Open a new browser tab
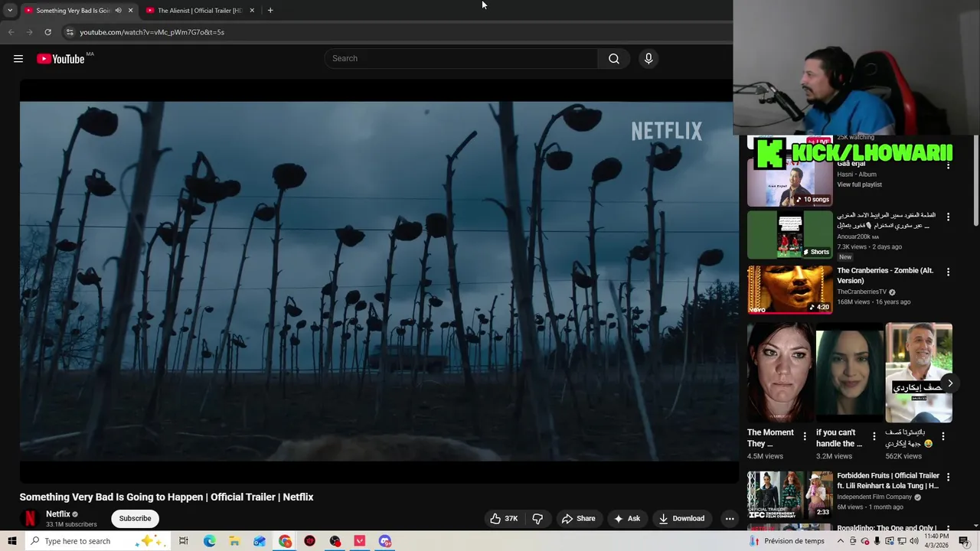980x551 pixels. point(270,10)
